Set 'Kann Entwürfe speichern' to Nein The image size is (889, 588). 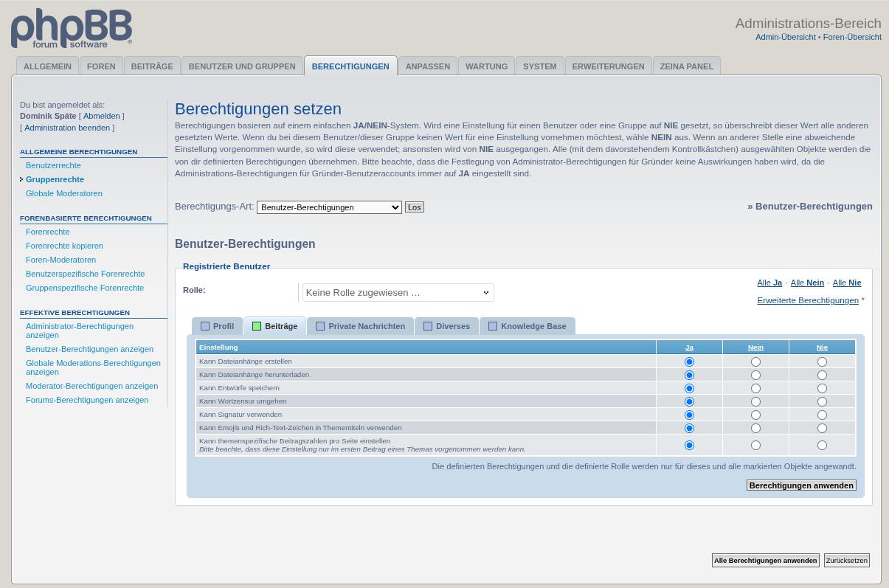coord(755,389)
